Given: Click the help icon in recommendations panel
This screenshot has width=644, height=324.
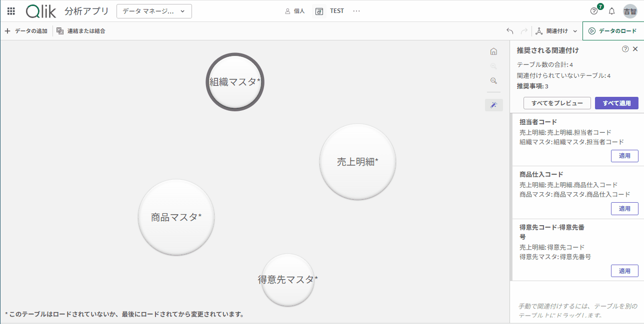Looking at the screenshot, I should [625, 49].
